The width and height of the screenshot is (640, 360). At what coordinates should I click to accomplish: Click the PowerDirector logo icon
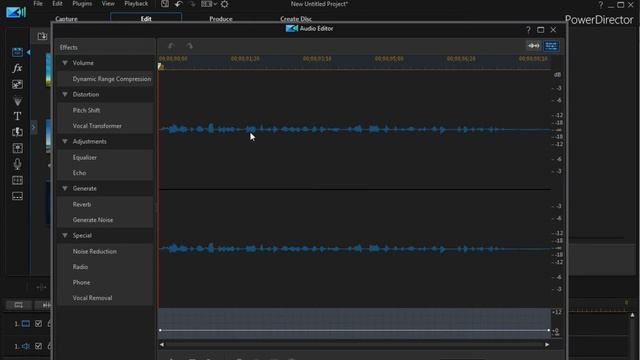[16, 12]
